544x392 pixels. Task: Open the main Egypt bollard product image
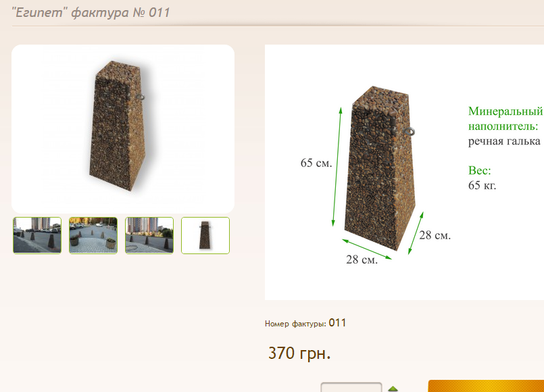point(123,128)
